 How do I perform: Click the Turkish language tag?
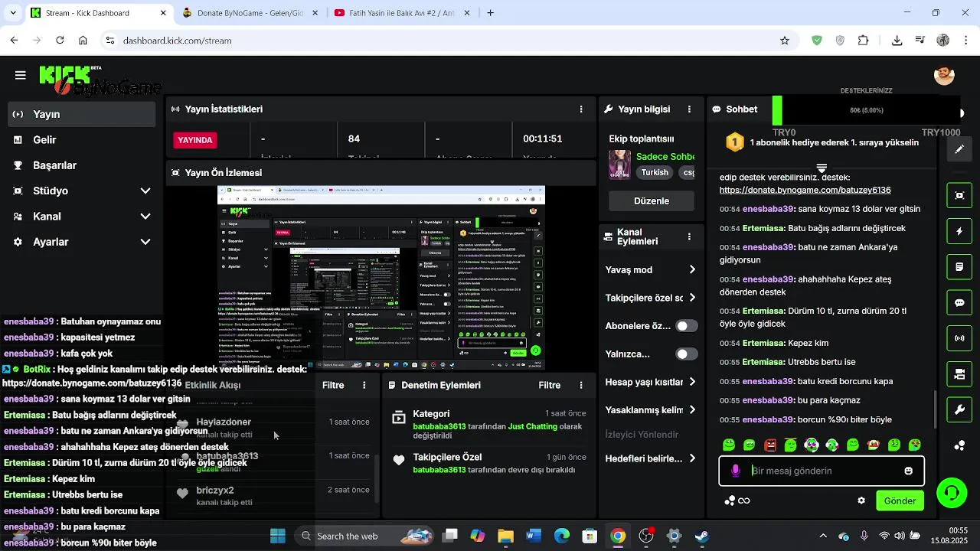pyautogui.click(x=655, y=173)
